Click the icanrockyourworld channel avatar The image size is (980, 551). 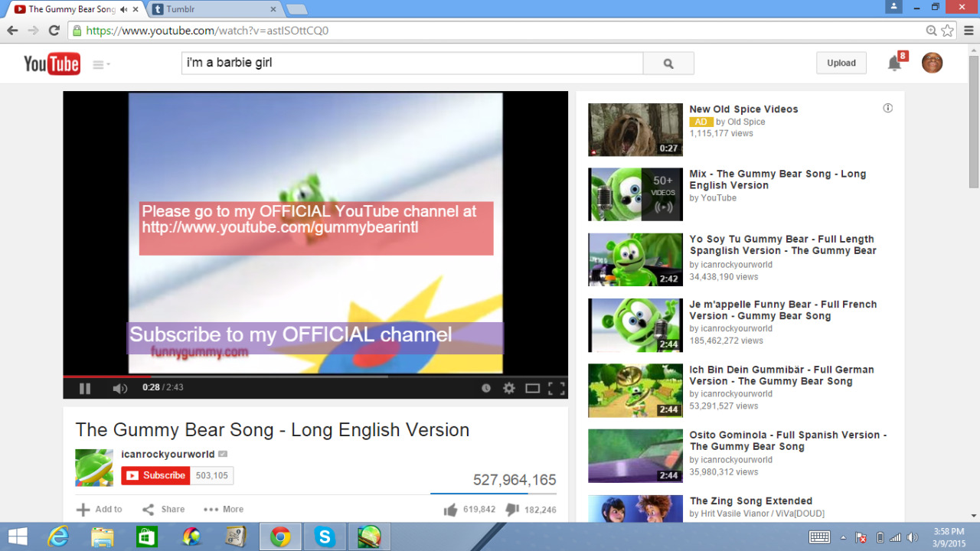pos(94,468)
